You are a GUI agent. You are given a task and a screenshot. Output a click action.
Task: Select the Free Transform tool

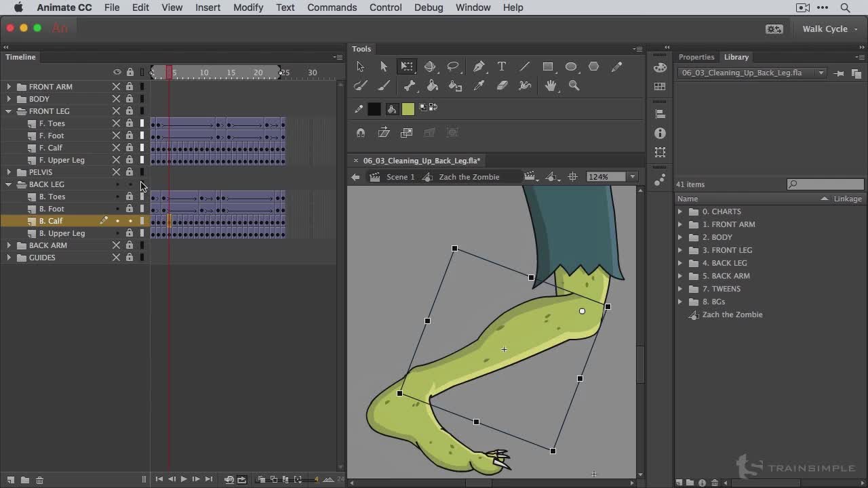407,66
